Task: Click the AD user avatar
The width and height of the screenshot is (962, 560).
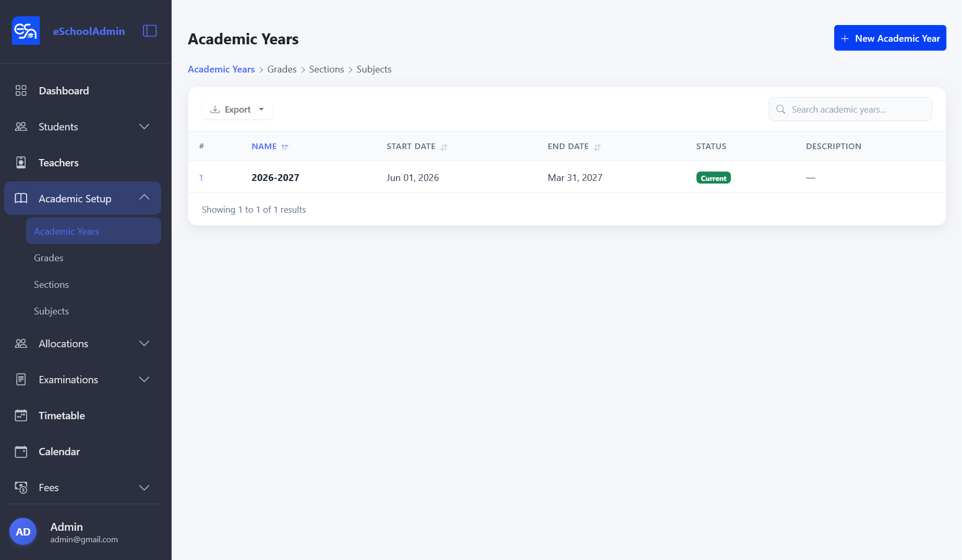Action: (23, 531)
